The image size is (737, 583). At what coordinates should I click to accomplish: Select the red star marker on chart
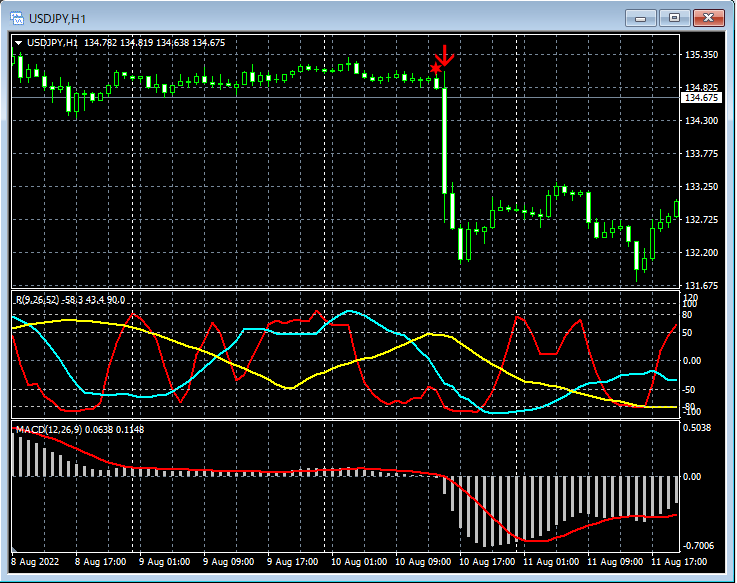(x=436, y=69)
